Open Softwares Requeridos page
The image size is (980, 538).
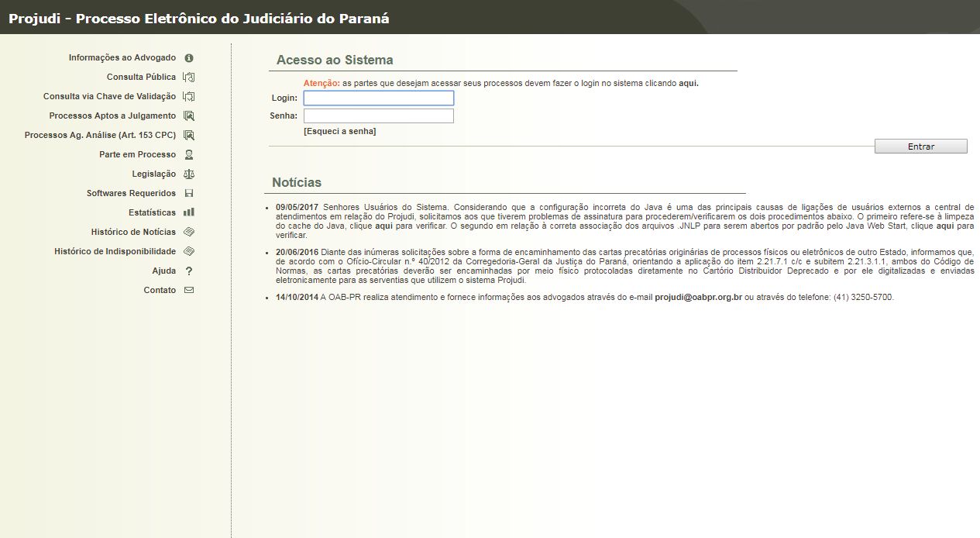pos(132,194)
